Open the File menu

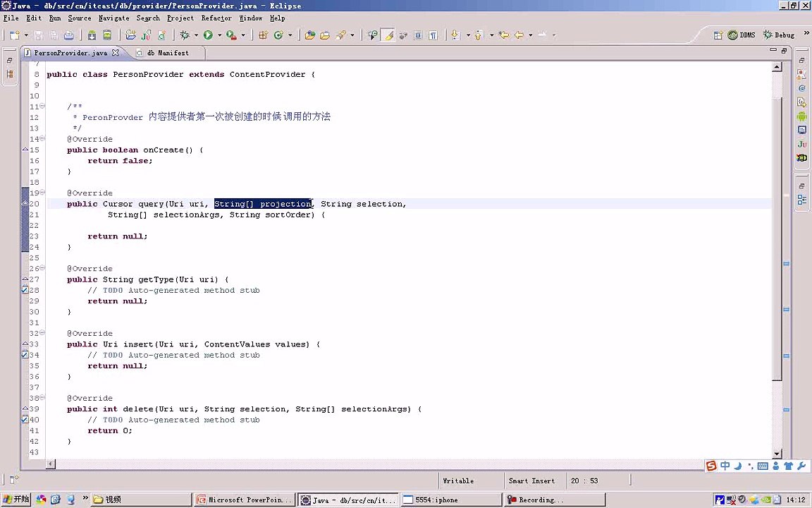(x=11, y=18)
